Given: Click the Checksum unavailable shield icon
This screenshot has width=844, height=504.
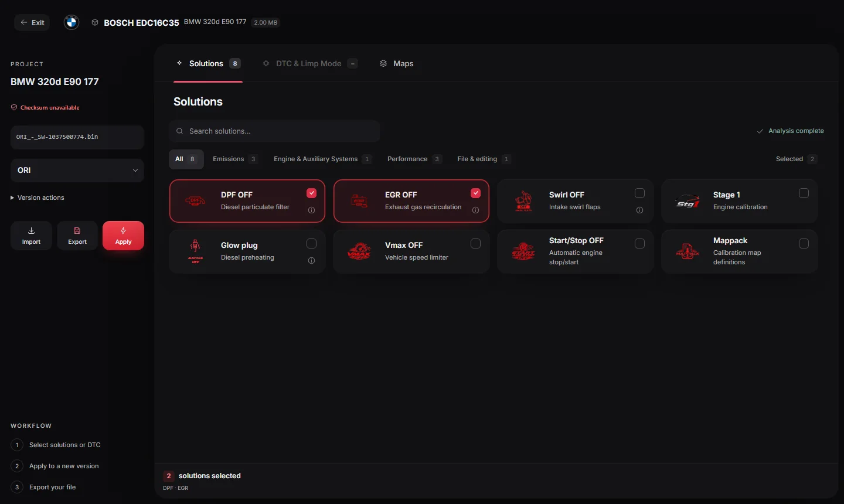Looking at the screenshot, I should (14, 107).
